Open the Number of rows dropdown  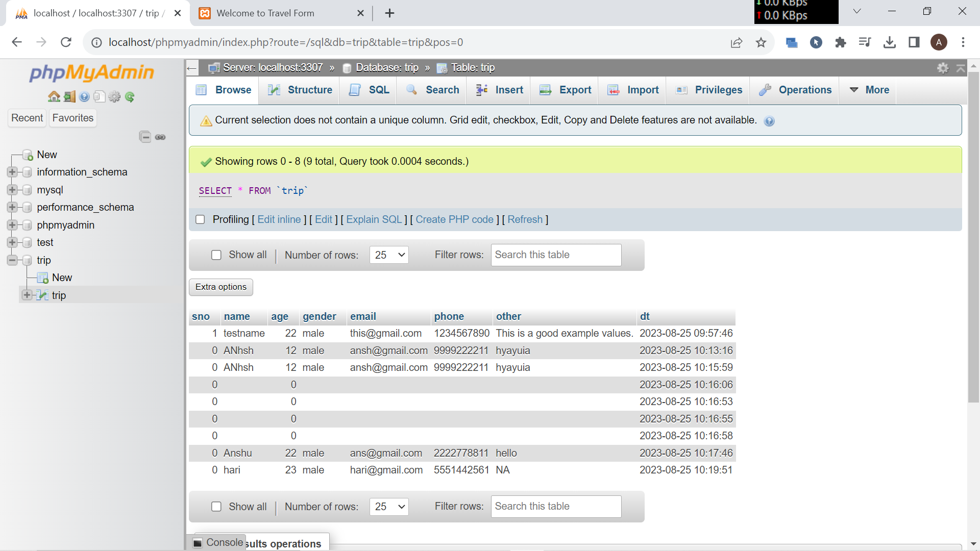coord(389,255)
